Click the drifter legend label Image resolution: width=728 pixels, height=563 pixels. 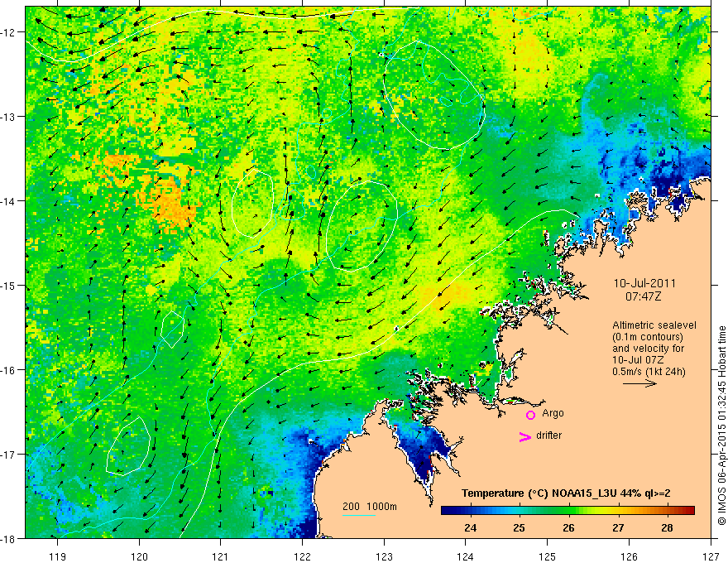[548, 435]
